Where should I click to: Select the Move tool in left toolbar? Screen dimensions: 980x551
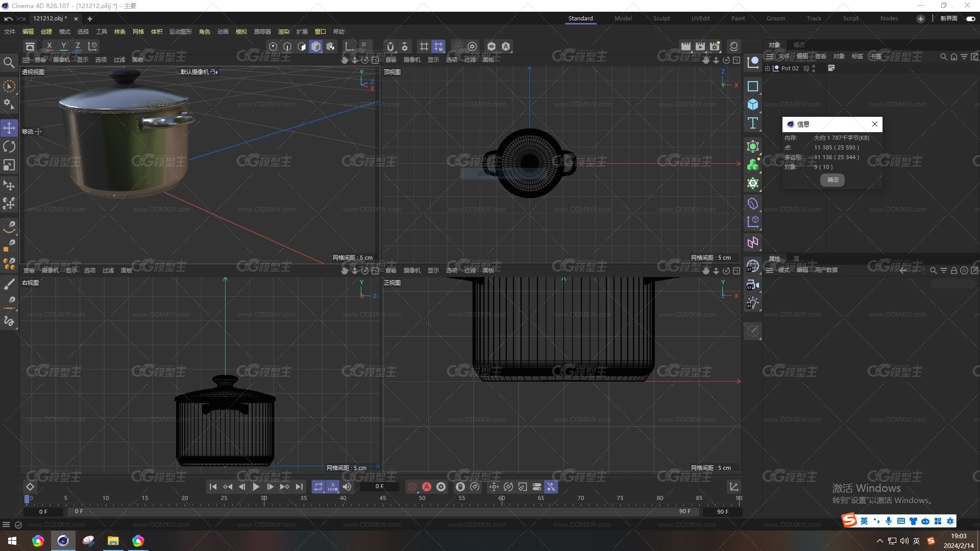coord(9,128)
